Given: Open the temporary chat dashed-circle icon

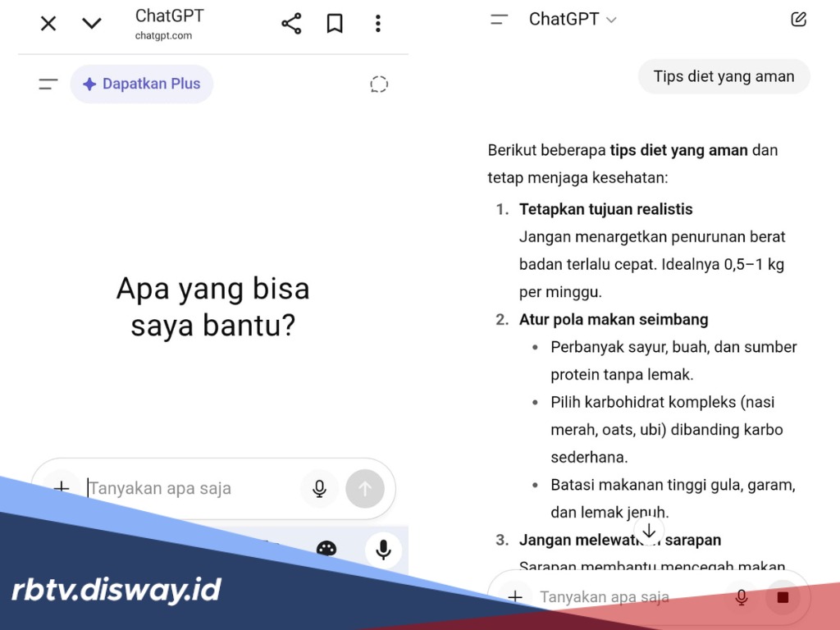Looking at the screenshot, I should (x=378, y=84).
